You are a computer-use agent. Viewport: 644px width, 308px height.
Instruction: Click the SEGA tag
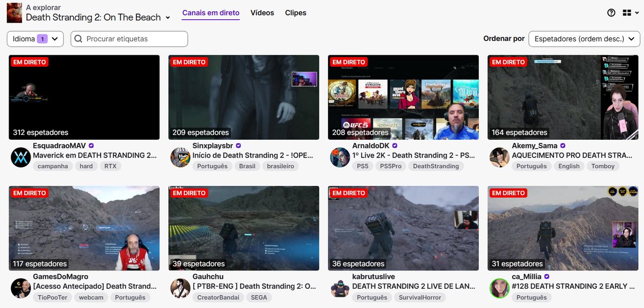[x=260, y=297]
